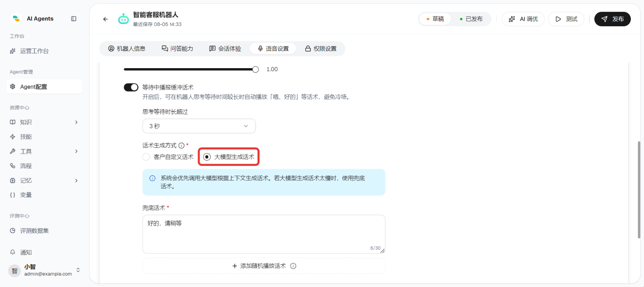Expand the 记忆 submenu chevron

click(76, 180)
